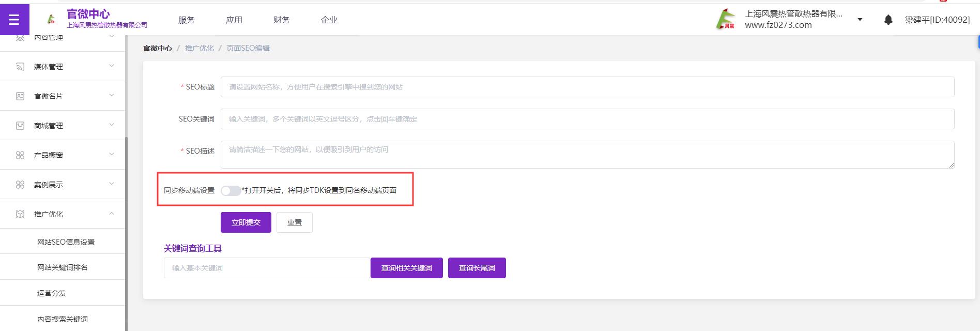Image resolution: width=980 pixels, height=331 pixels.
Task: Open notifications bell icon
Action: (x=888, y=20)
